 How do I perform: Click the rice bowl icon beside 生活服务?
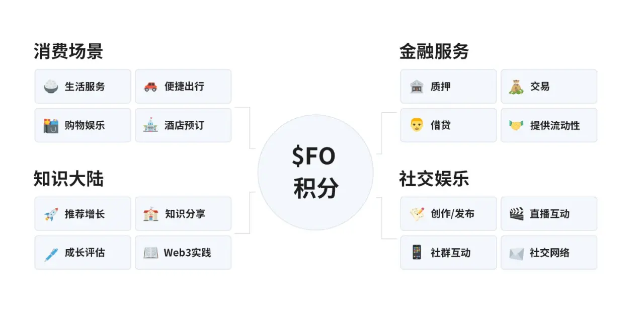coord(51,87)
